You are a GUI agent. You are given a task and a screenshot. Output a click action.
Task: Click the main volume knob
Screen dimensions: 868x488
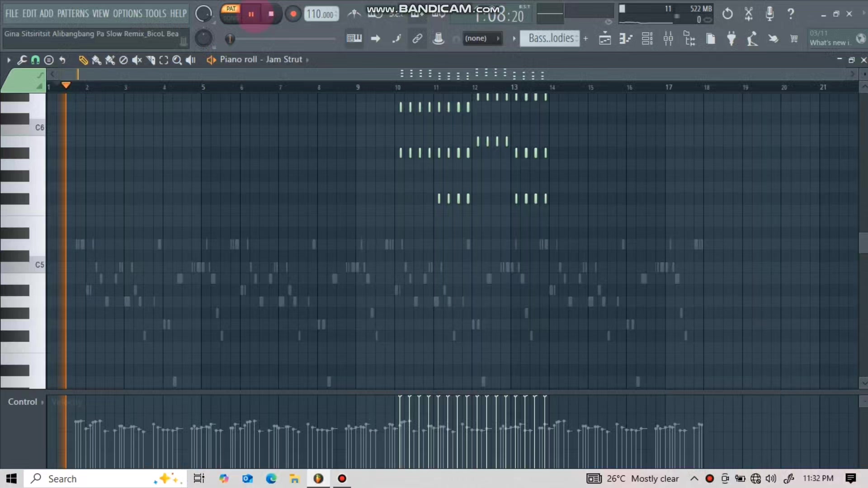tap(203, 14)
